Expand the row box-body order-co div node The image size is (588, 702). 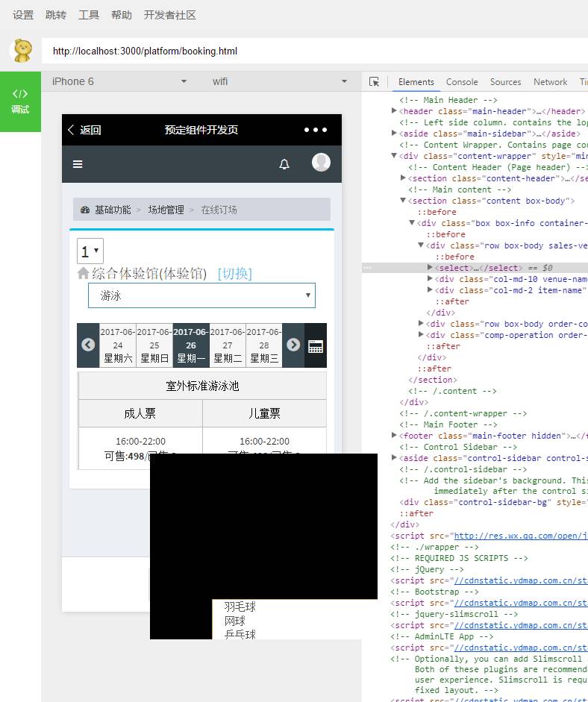pyautogui.click(x=421, y=323)
